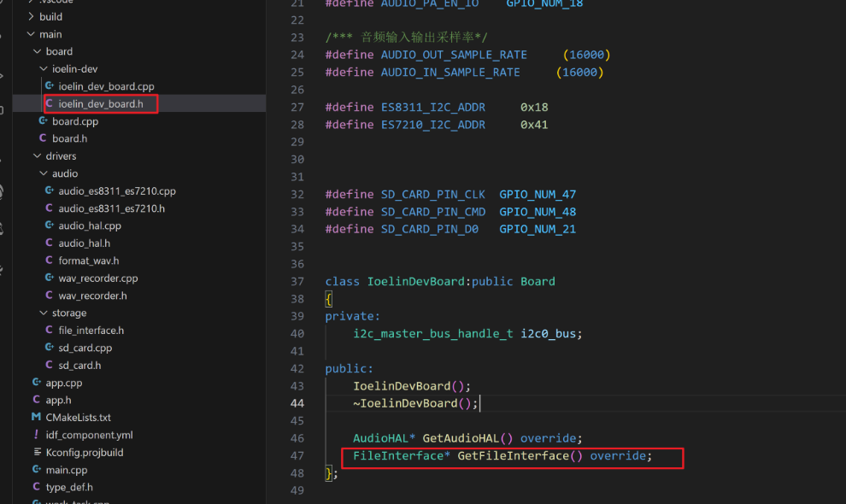Click the AudioHAL* return type

[x=385, y=437]
